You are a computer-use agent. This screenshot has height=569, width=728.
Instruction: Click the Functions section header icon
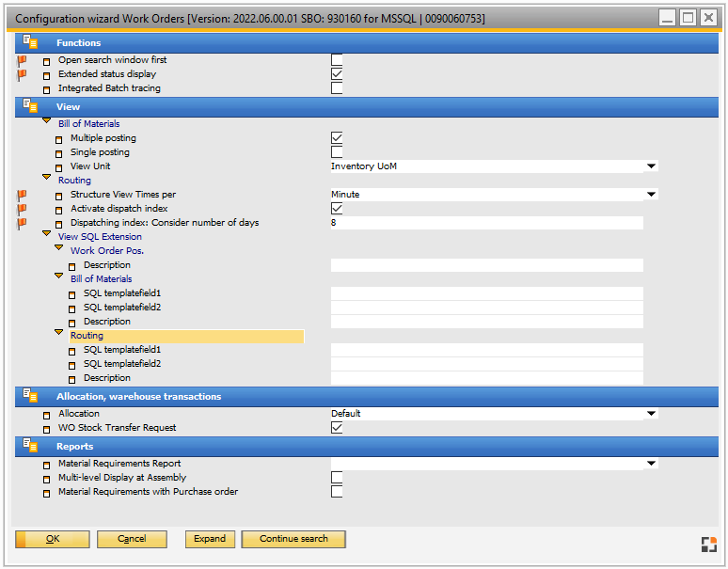[x=30, y=42]
